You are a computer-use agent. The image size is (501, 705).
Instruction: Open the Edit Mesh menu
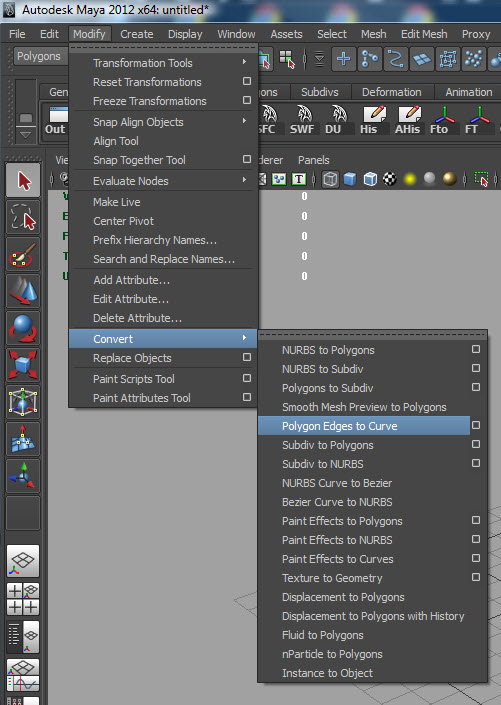coord(424,34)
